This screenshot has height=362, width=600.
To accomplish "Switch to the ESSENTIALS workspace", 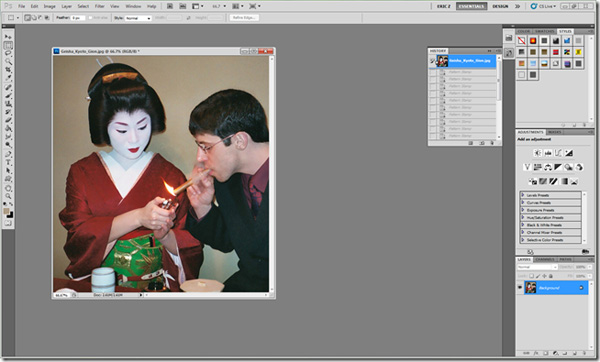I will coord(471,6).
